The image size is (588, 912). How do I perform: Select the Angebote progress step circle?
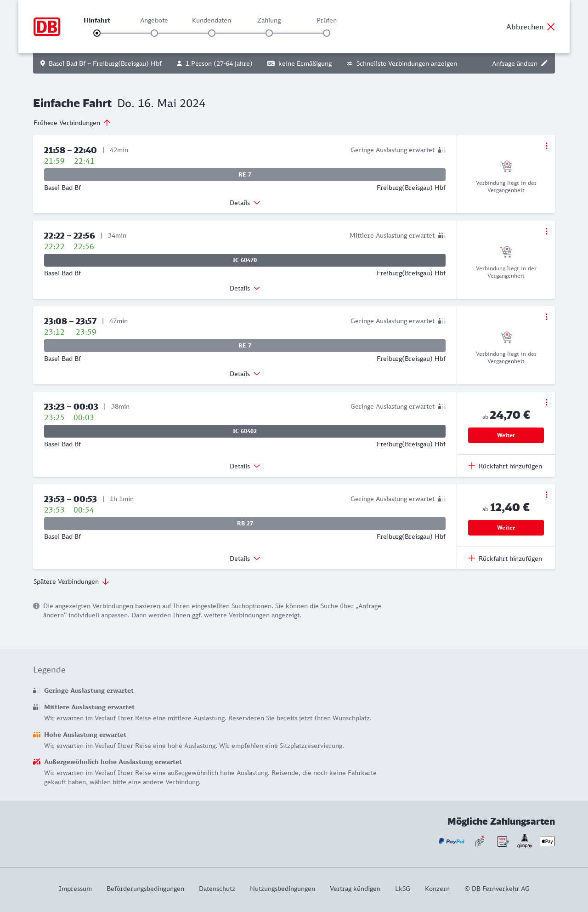(154, 33)
